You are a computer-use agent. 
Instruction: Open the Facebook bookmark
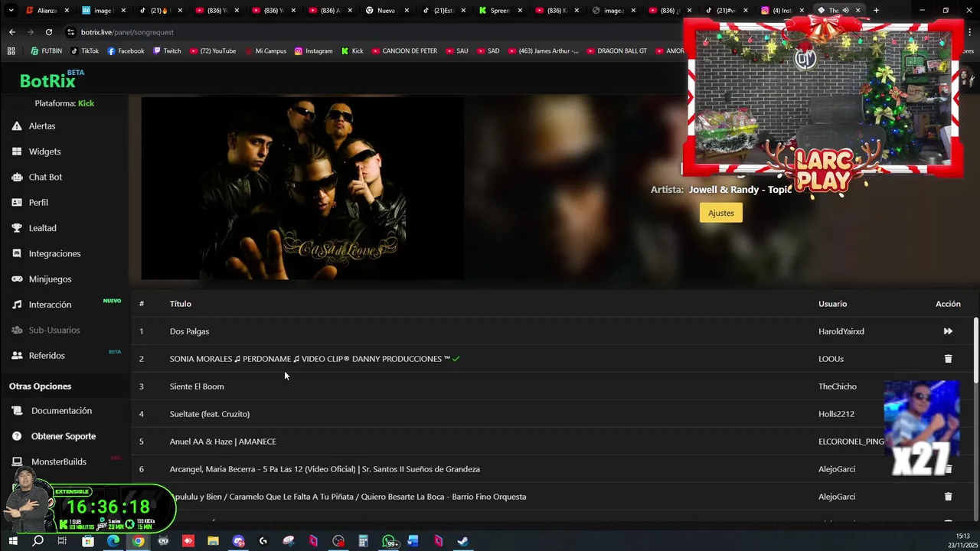126,51
